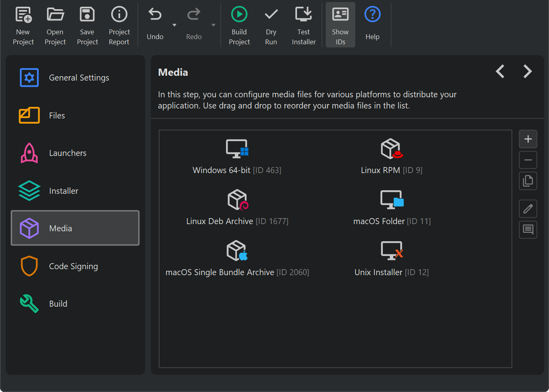
Task: Go to the next step with right chevron
Action: [527, 72]
